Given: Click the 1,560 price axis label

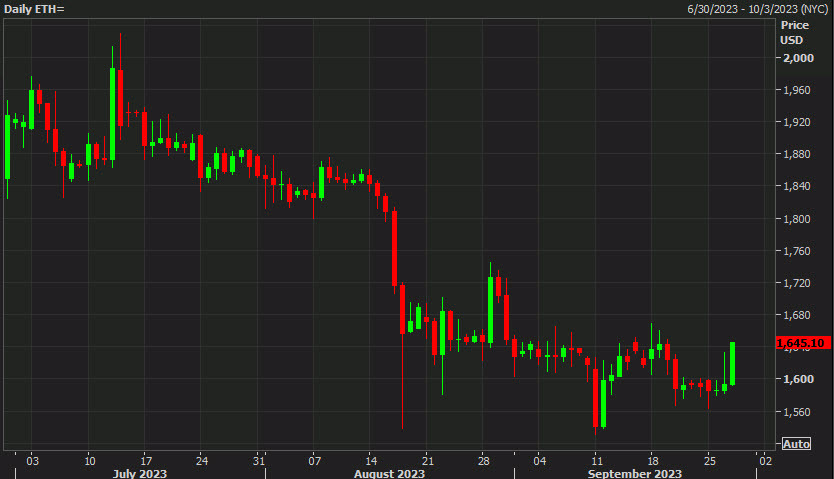Looking at the screenshot, I should 797,412.
